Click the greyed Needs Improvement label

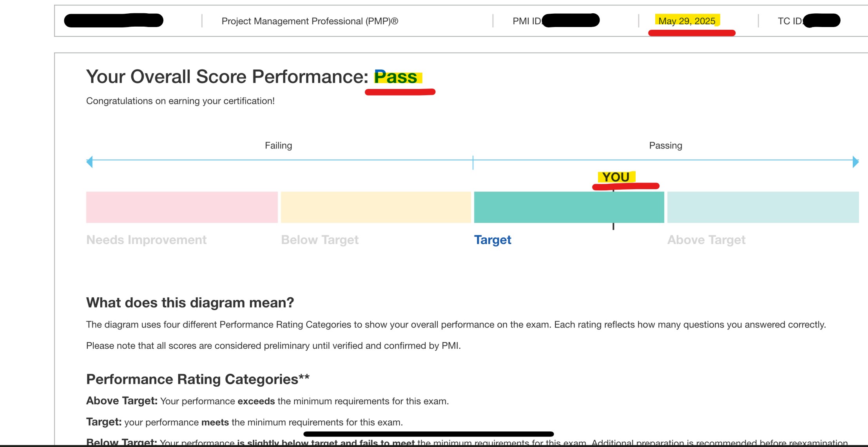click(x=146, y=240)
